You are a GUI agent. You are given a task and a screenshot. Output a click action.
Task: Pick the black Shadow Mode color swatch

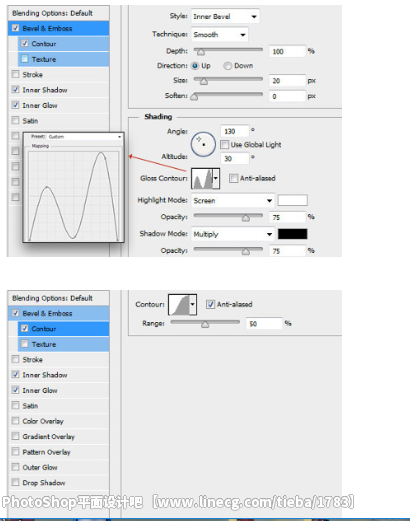coord(293,234)
